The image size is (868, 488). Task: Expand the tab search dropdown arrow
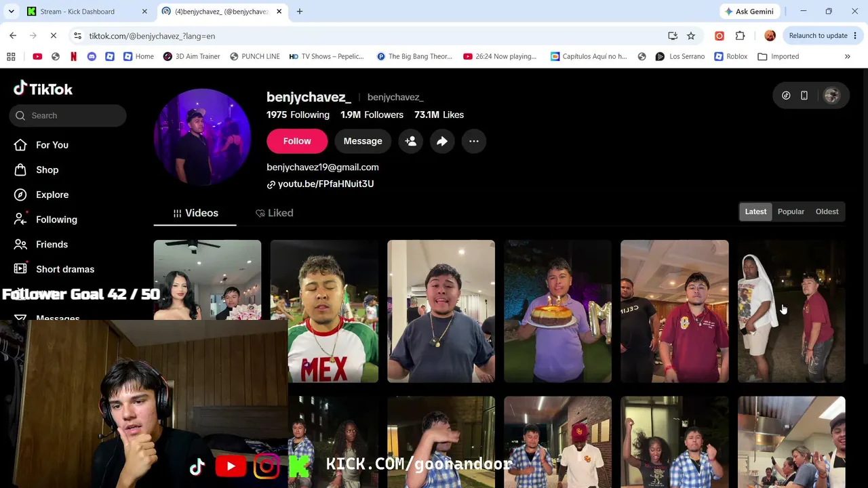11,12
